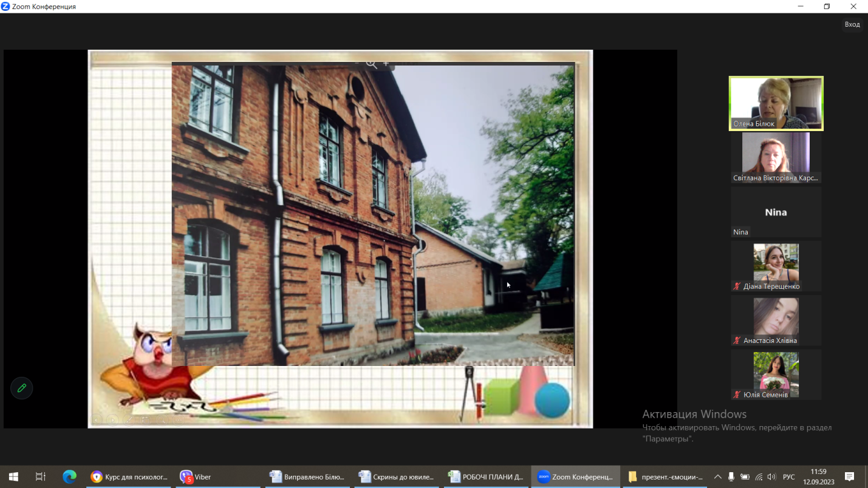The image size is (868, 488).
Task: Open the Viber app in the taskbar
Action: pyautogui.click(x=196, y=477)
